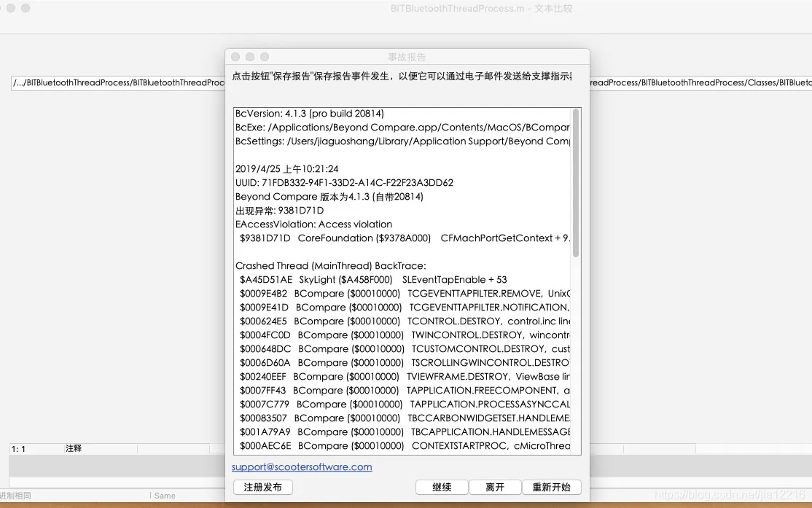Image resolution: width=812 pixels, height=508 pixels.
Task: Select the BcVersion: 4.1.3 line
Action: pyautogui.click(x=310, y=114)
